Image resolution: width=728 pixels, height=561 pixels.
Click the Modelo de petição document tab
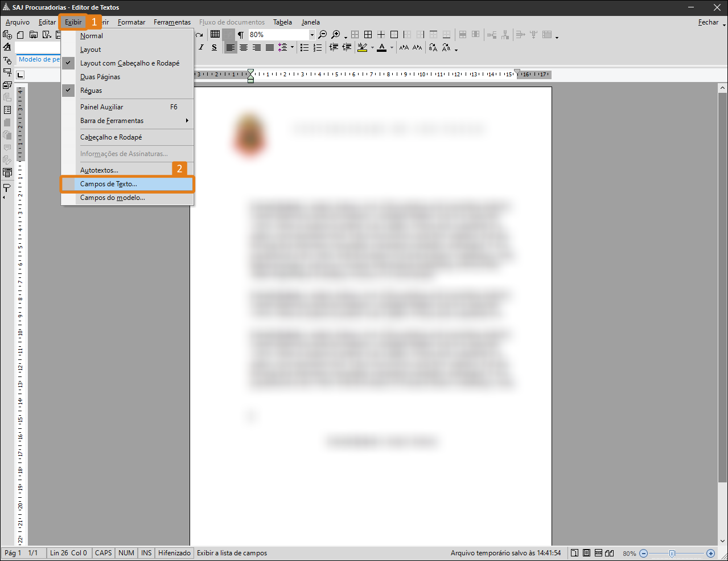pos(39,59)
